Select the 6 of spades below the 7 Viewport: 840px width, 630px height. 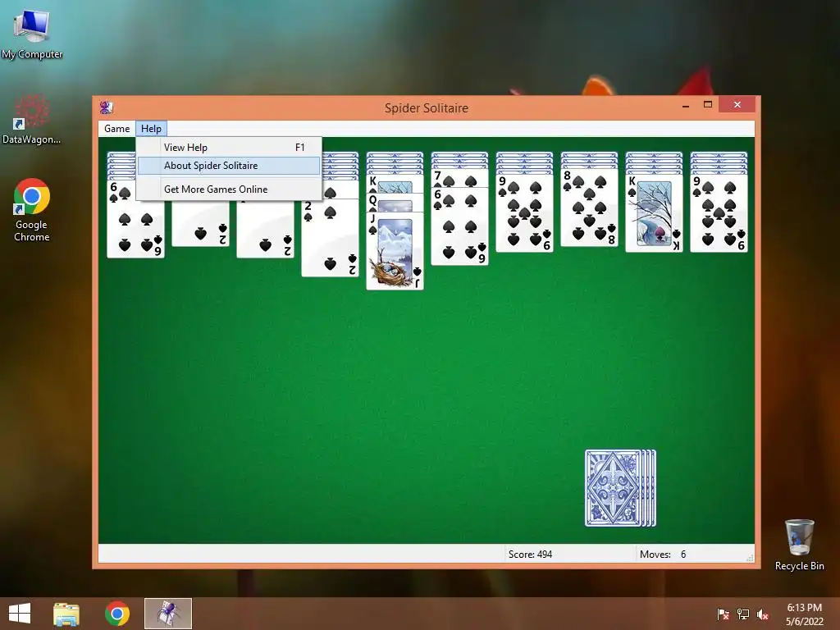(x=459, y=226)
